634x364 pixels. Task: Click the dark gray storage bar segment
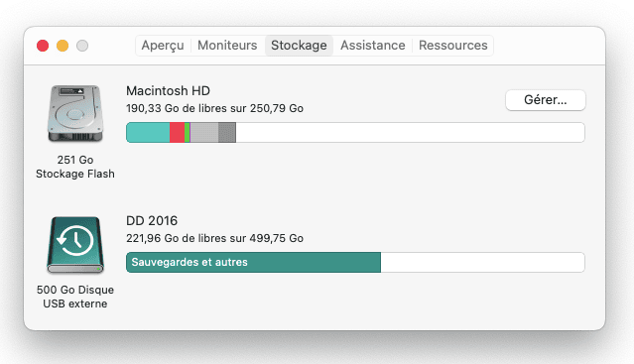point(227,133)
